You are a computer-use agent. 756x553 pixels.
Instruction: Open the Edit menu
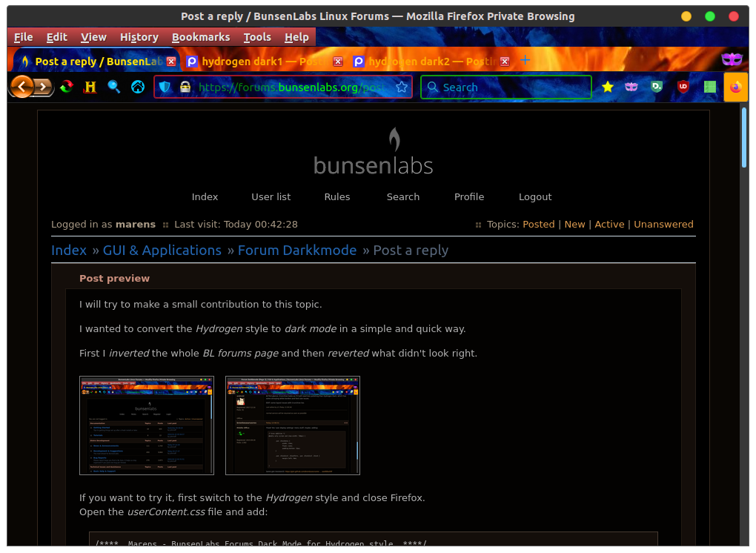[57, 37]
